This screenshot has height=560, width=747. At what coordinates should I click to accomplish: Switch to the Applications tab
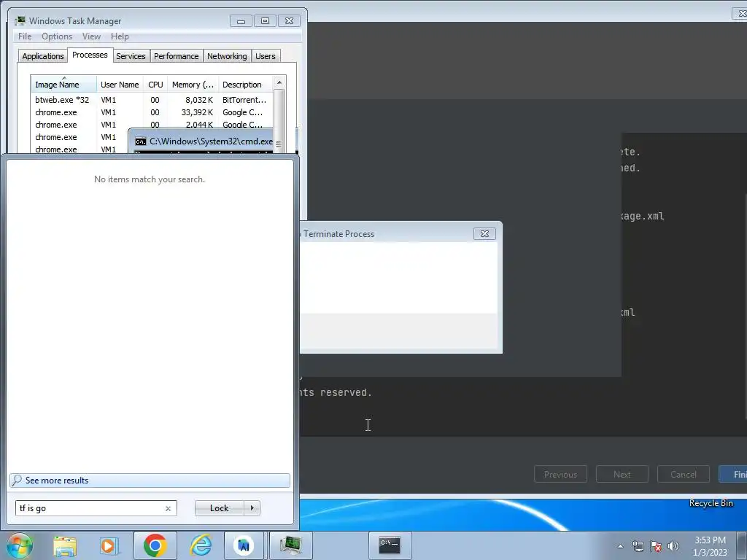pyautogui.click(x=42, y=56)
